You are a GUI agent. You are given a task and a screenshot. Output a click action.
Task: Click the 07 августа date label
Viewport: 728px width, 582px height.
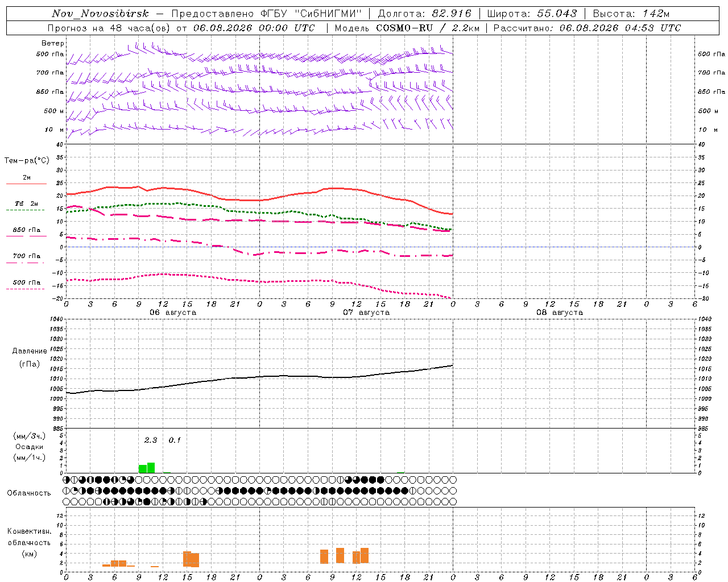pyautogui.click(x=366, y=313)
